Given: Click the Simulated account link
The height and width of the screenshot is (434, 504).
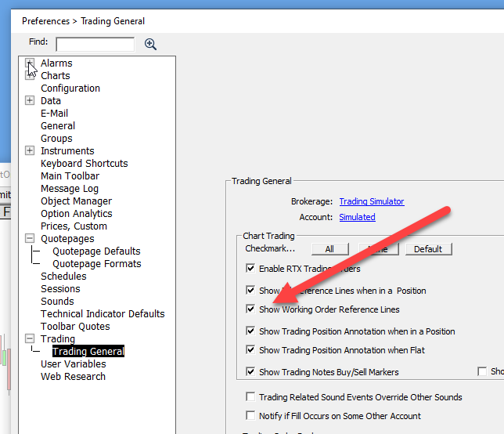Looking at the screenshot, I should (x=357, y=217).
